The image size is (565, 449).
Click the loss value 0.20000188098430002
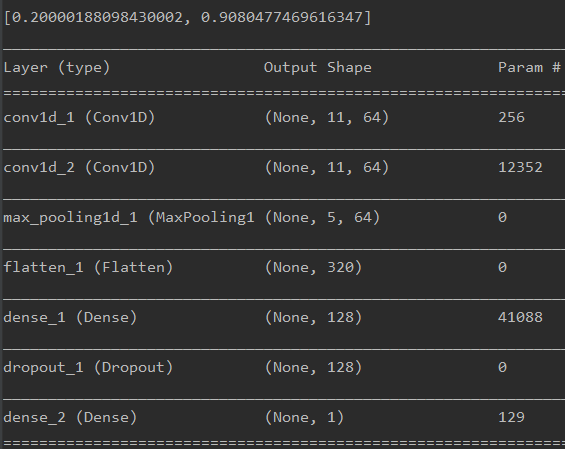pos(98,17)
